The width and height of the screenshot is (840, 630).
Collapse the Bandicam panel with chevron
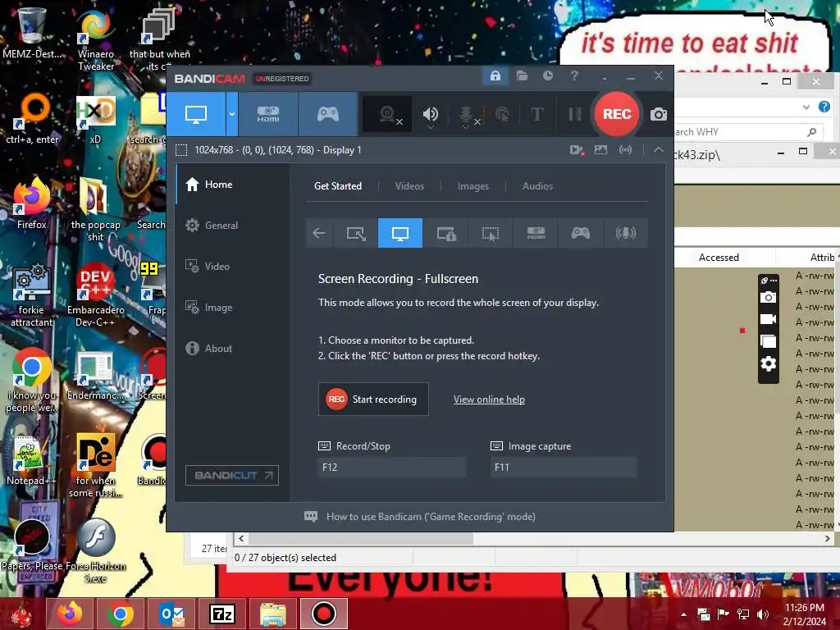659,150
